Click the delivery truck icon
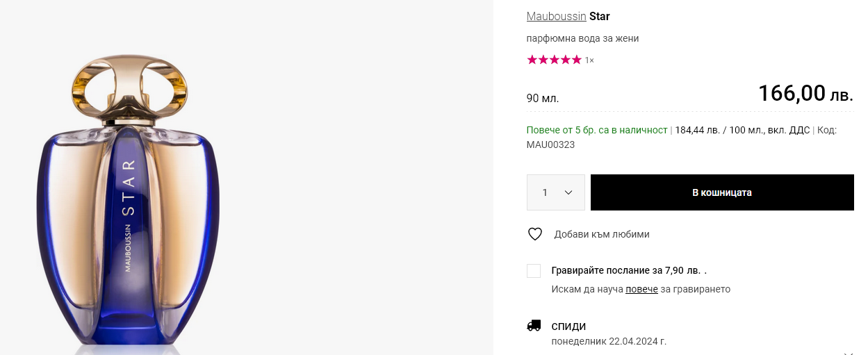Screen dimensions: 868x355 [x=534, y=326]
